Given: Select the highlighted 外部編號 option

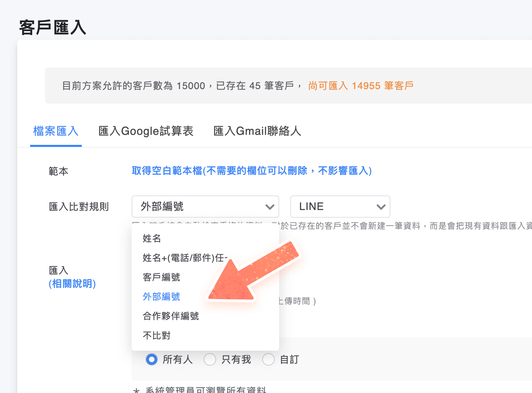Looking at the screenshot, I should click(161, 296).
